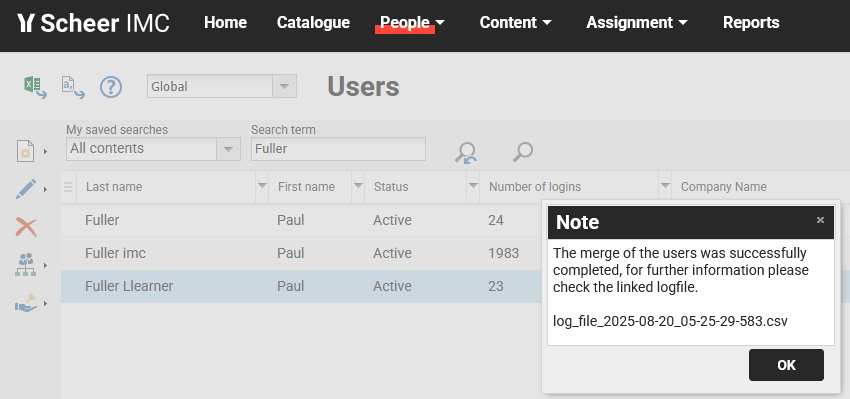
Task: Go to the Home menu
Action: click(226, 22)
